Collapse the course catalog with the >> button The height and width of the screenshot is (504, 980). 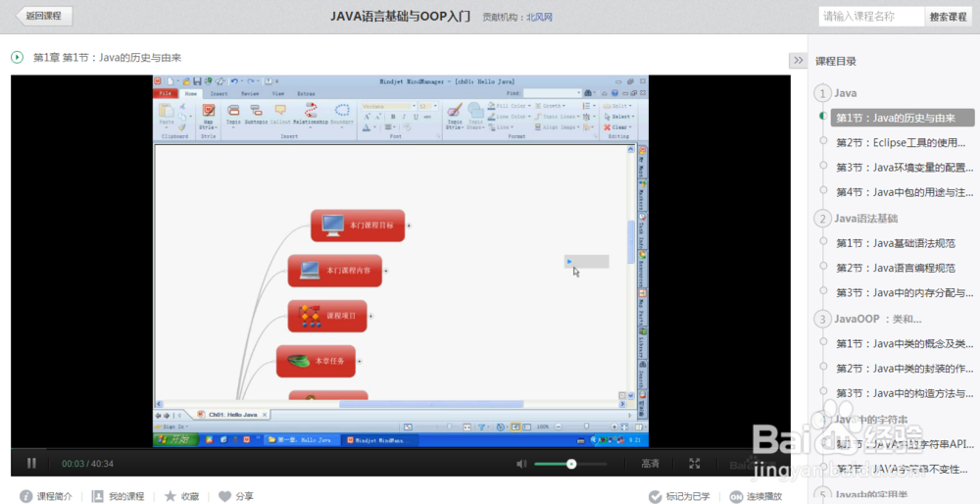798,60
